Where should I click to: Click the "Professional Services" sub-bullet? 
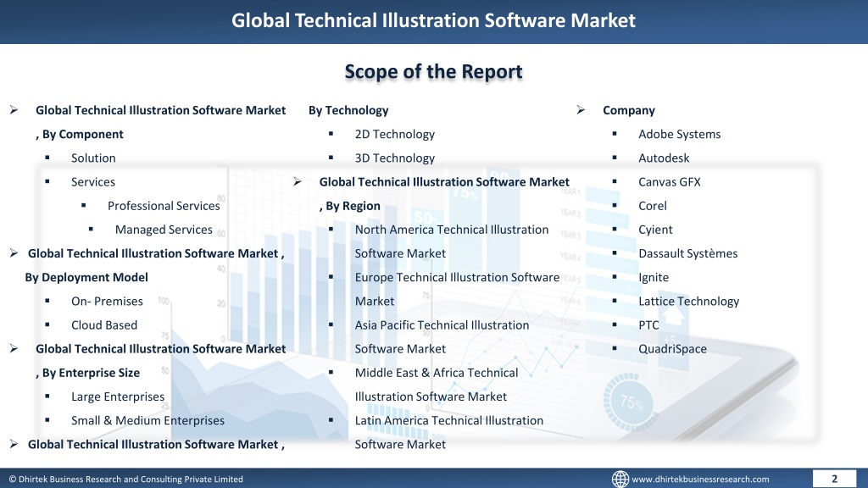[164, 206]
